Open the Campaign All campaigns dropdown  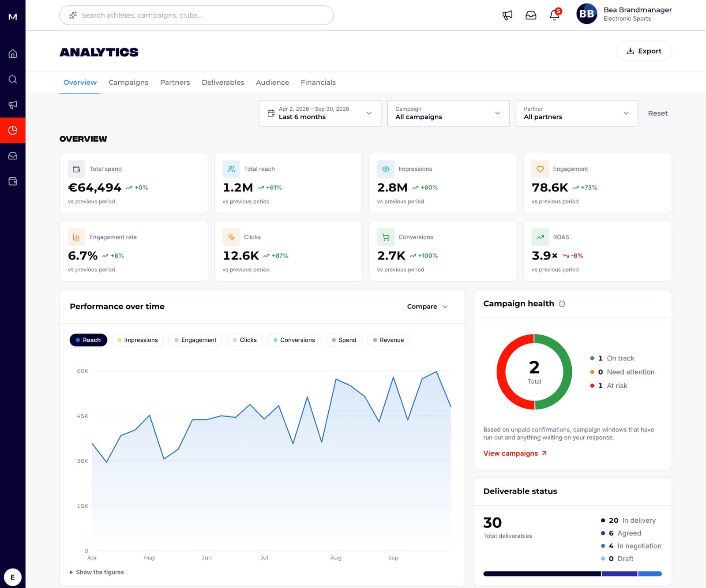(x=448, y=113)
